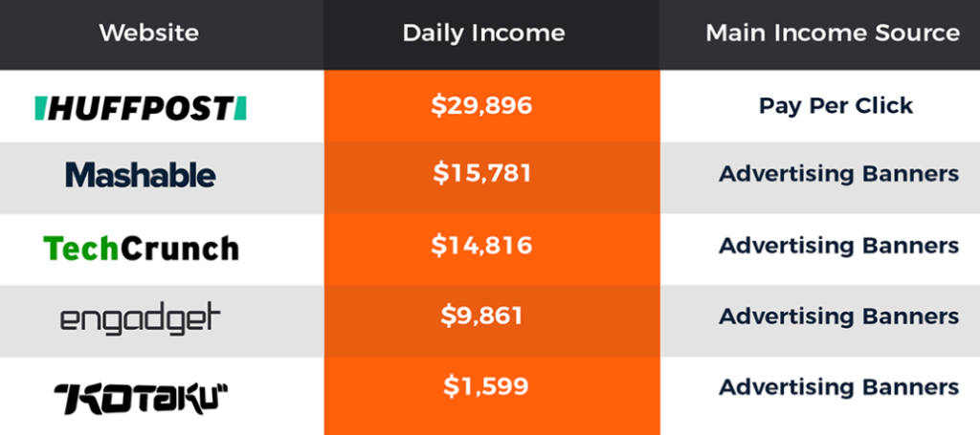Click Advertising Banners in Mashable row

coord(838,174)
